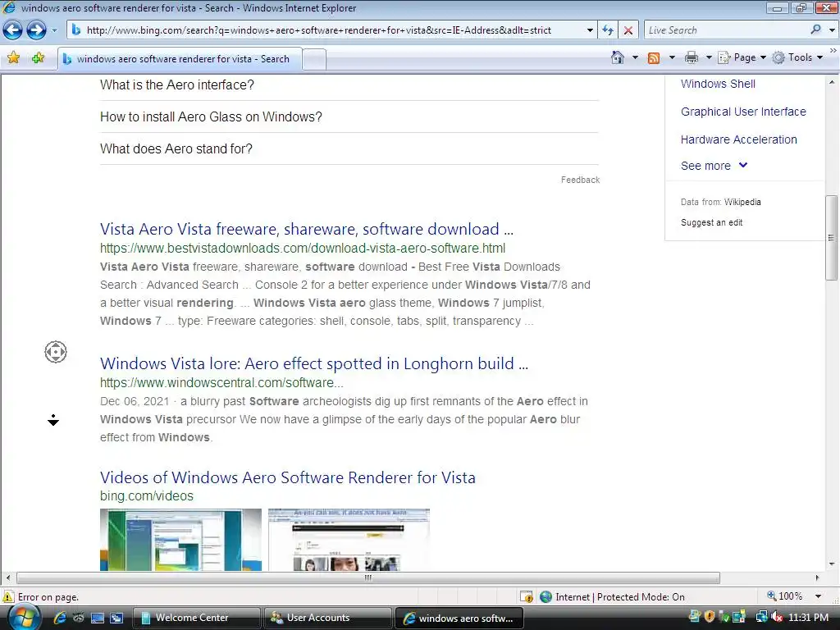Open the Favorites Center star icon
Screen dimensions: 840x630
tap(13, 58)
